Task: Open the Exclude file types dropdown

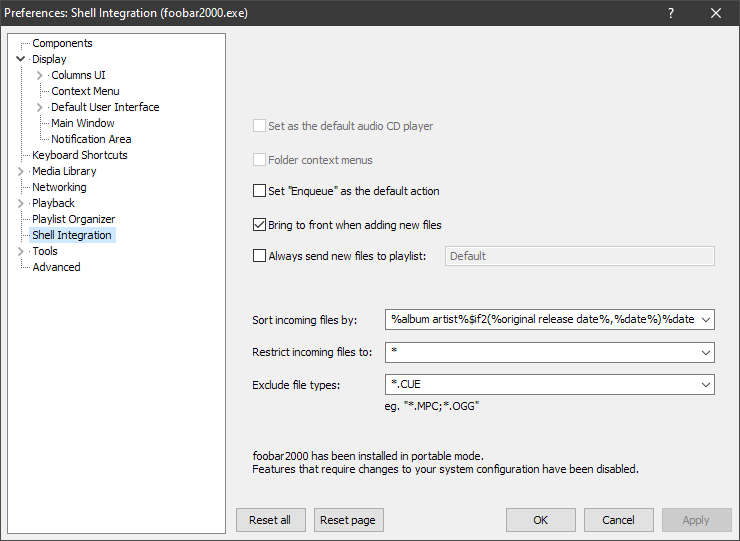Action: 706,385
